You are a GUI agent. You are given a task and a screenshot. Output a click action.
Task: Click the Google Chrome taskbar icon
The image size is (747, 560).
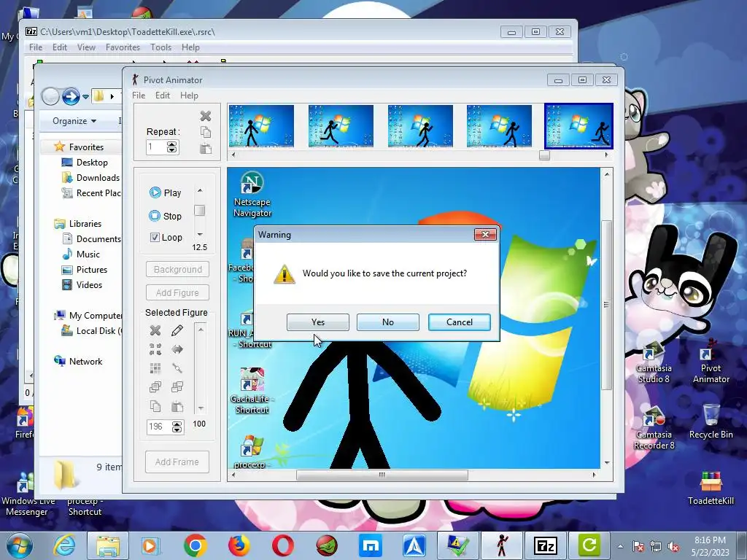click(195, 545)
